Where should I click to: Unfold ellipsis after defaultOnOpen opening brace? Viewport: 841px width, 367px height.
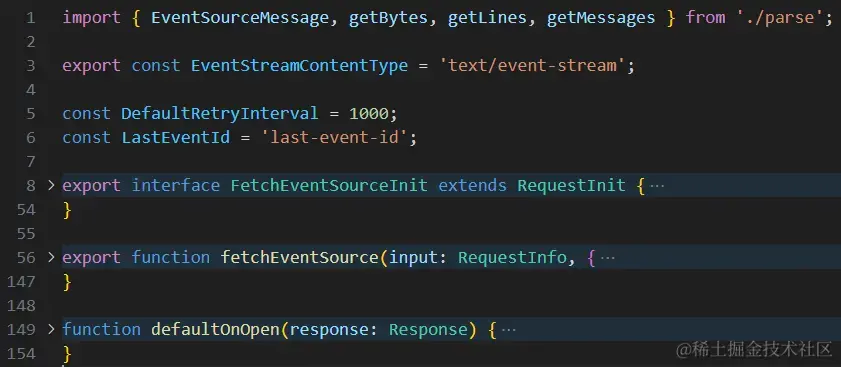tap(508, 330)
